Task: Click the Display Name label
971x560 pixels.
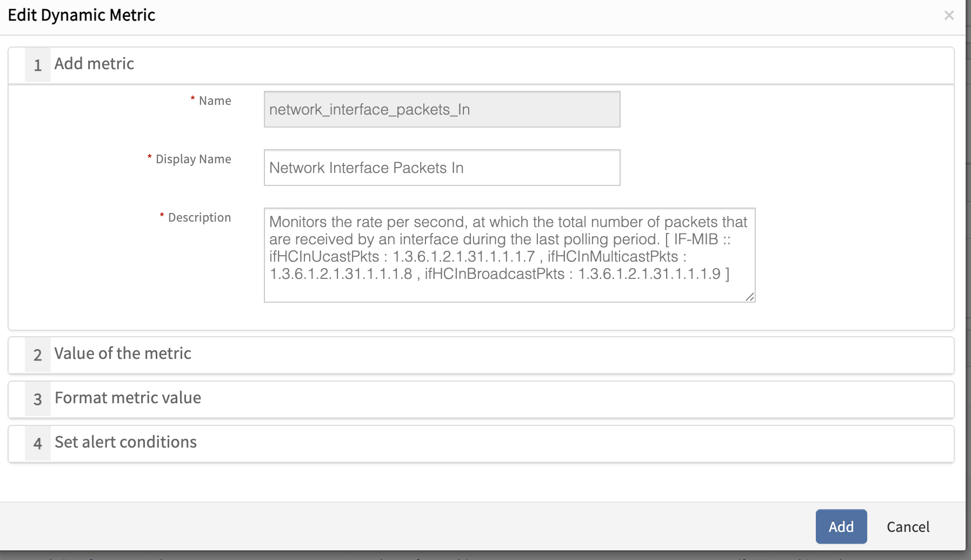Action: tap(193, 159)
